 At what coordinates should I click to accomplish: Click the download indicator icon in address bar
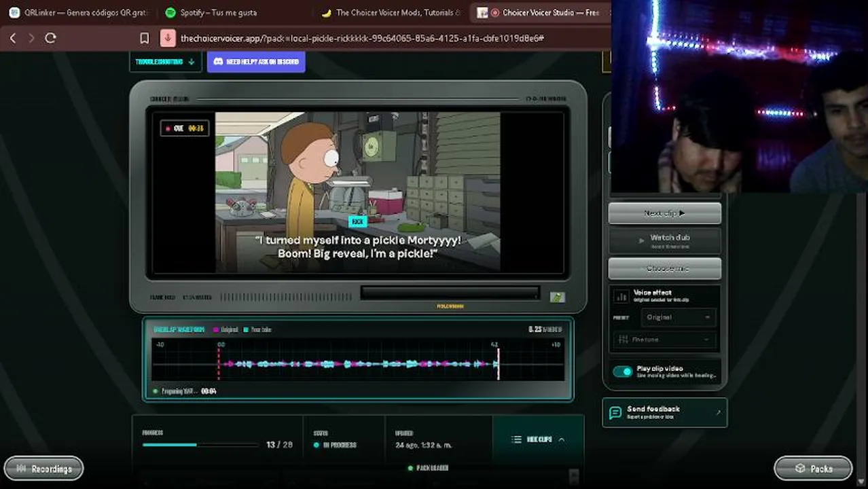167,38
